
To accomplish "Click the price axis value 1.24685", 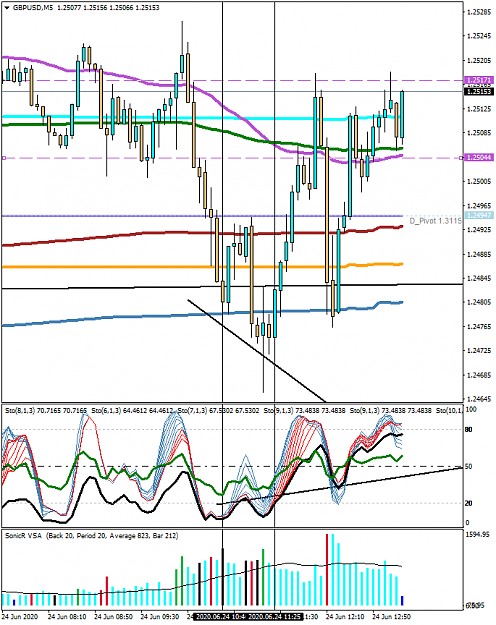I will [479, 375].
